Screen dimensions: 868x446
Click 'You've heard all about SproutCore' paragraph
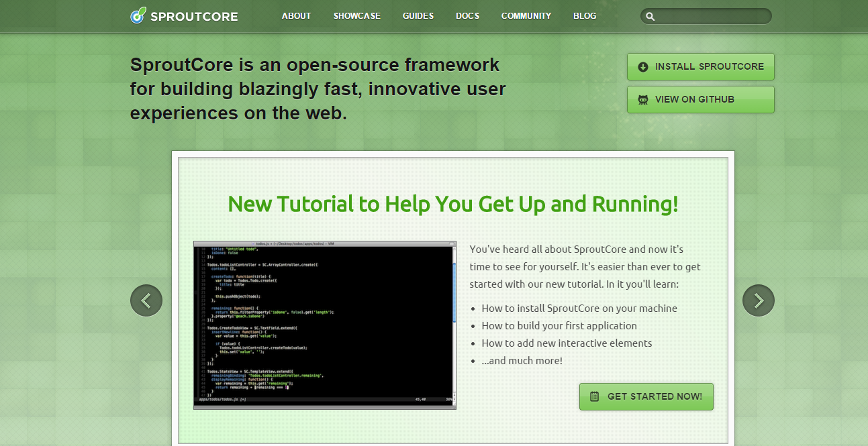click(x=585, y=267)
